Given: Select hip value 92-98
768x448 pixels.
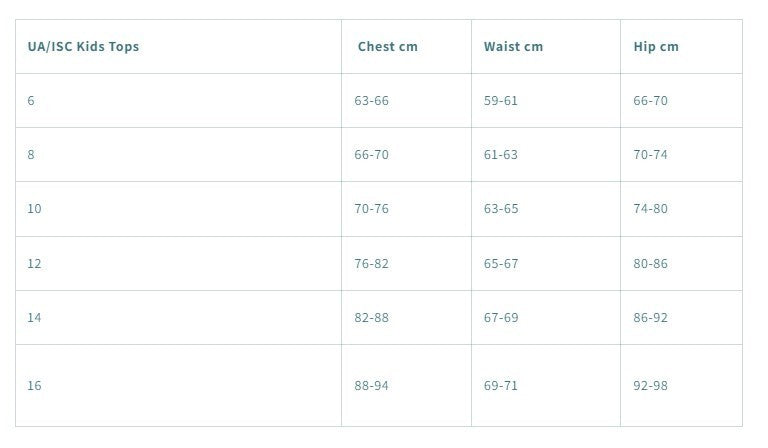Looking at the screenshot, I should coord(650,386).
